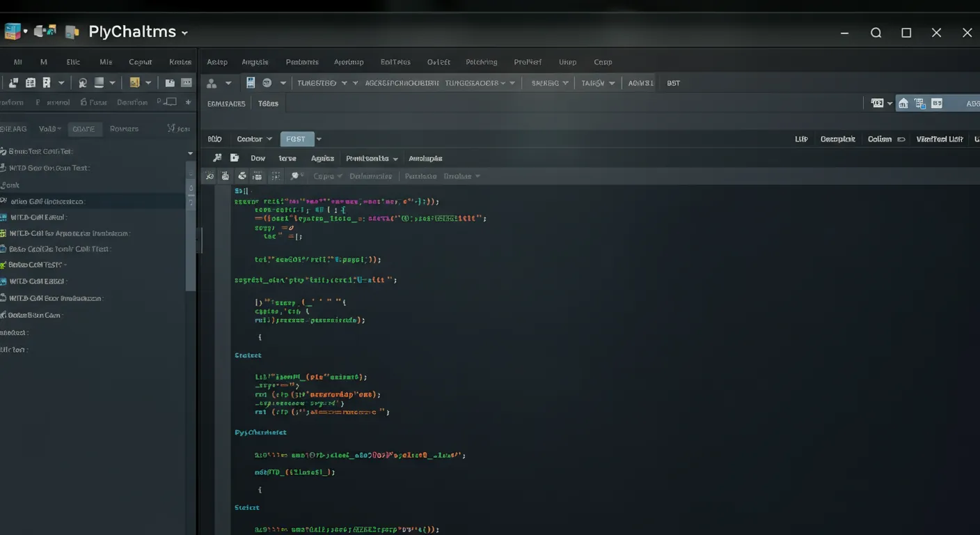Toggle the 'FGST' highlighted segment in the editor header
This screenshot has height=535, width=980.
(297, 139)
